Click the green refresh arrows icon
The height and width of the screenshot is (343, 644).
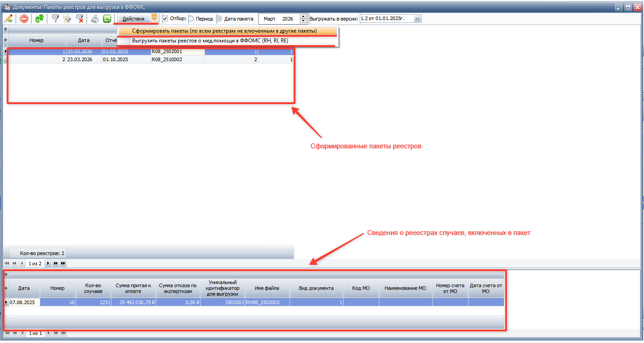(39, 19)
